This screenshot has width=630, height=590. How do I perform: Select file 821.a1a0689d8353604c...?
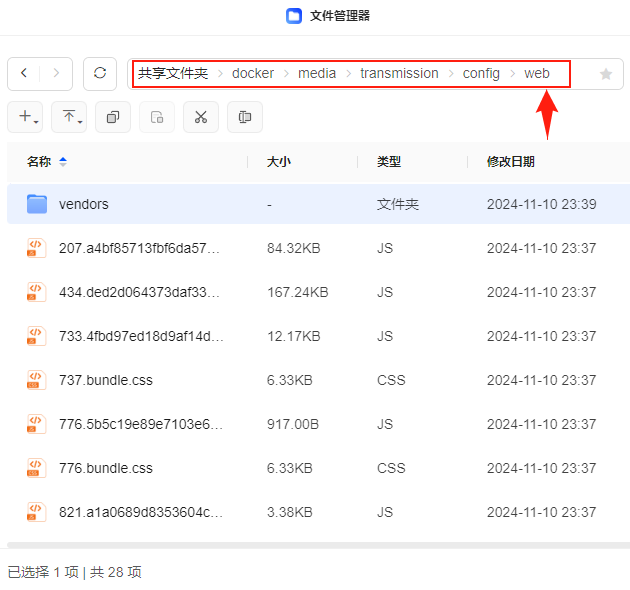click(141, 512)
